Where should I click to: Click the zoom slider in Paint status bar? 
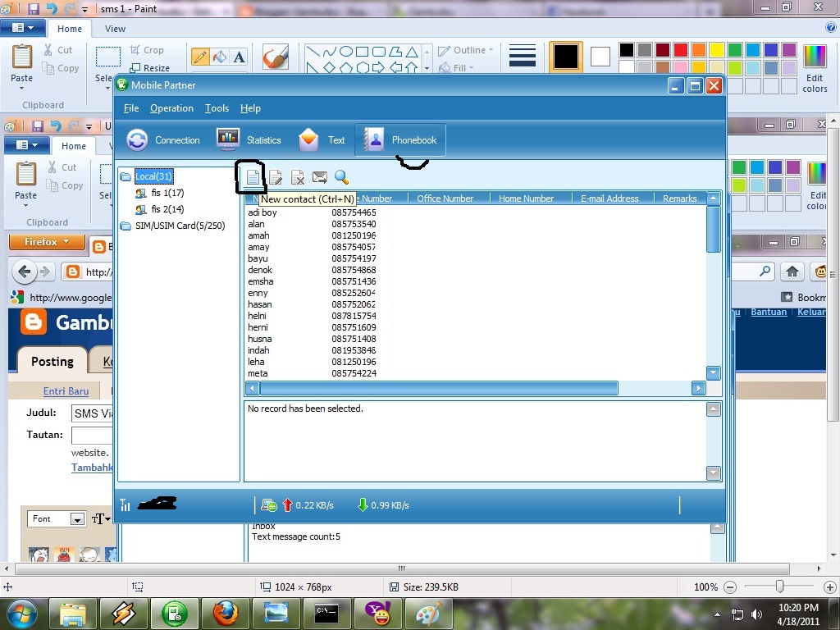tap(779, 587)
